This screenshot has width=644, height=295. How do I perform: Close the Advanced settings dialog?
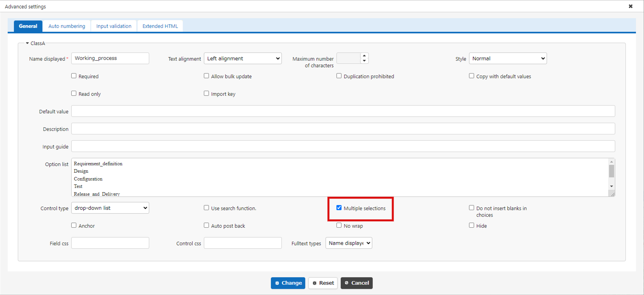click(x=631, y=6)
